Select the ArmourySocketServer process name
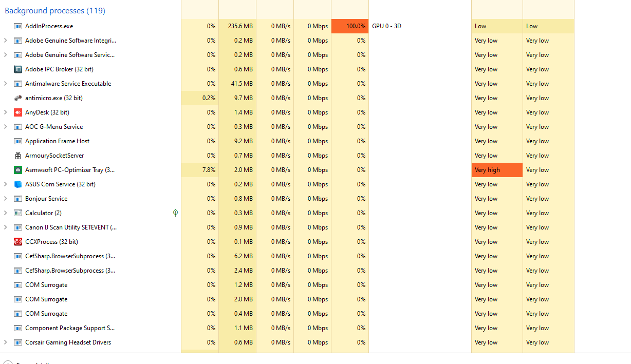This screenshot has width=631, height=364. coord(54,156)
